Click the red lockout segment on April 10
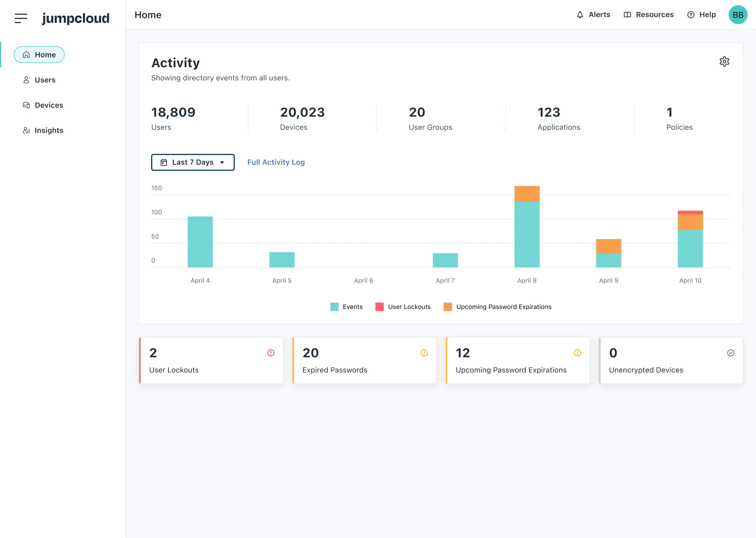Screen dimensions: 756x538 690,213
